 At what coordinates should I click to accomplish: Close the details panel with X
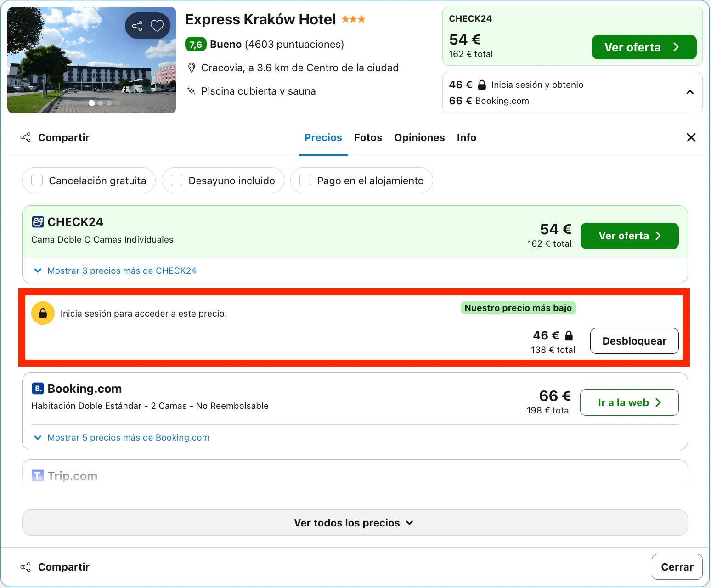tap(691, 137)
